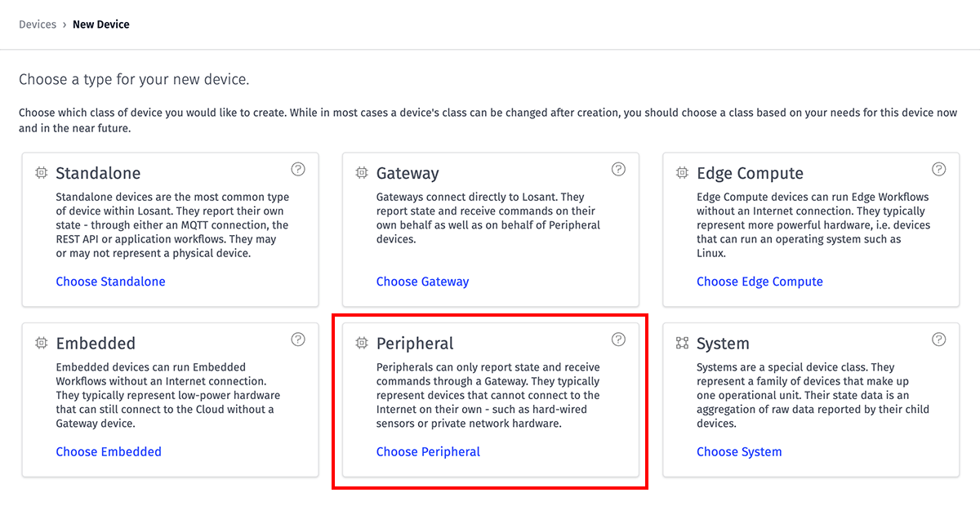Screen dimensions: 980x506
Task: Choose Embedded device class
Action: pos(109,451)
